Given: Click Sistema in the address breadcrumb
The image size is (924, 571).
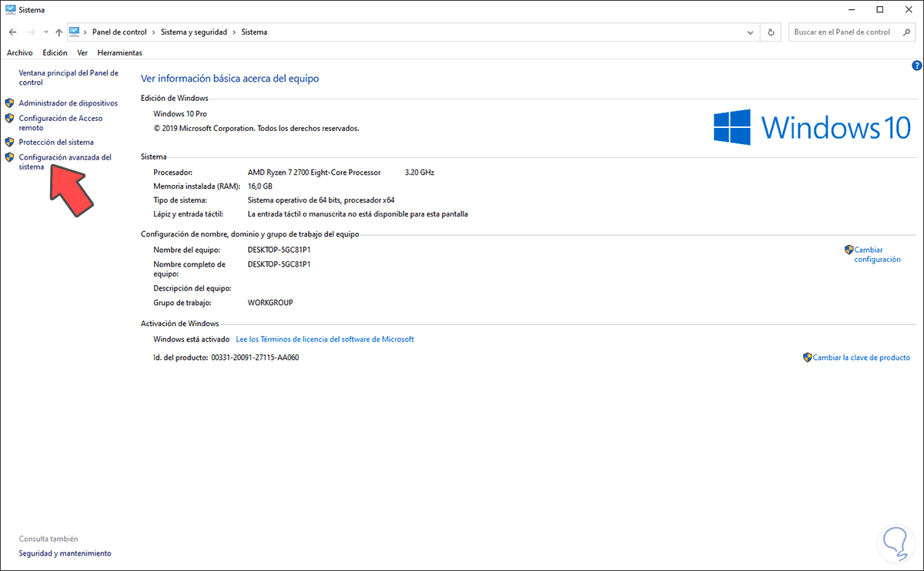Looking at the screenshot, I should 254,32.
